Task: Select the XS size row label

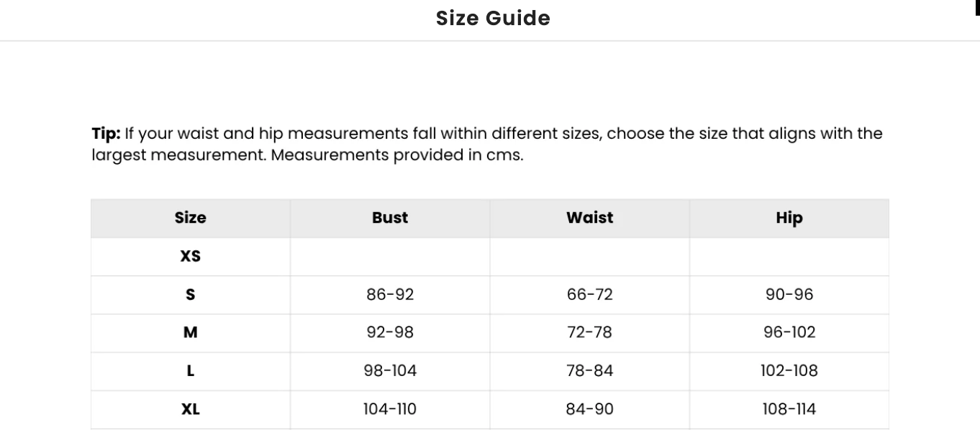Action: (190, 256)
